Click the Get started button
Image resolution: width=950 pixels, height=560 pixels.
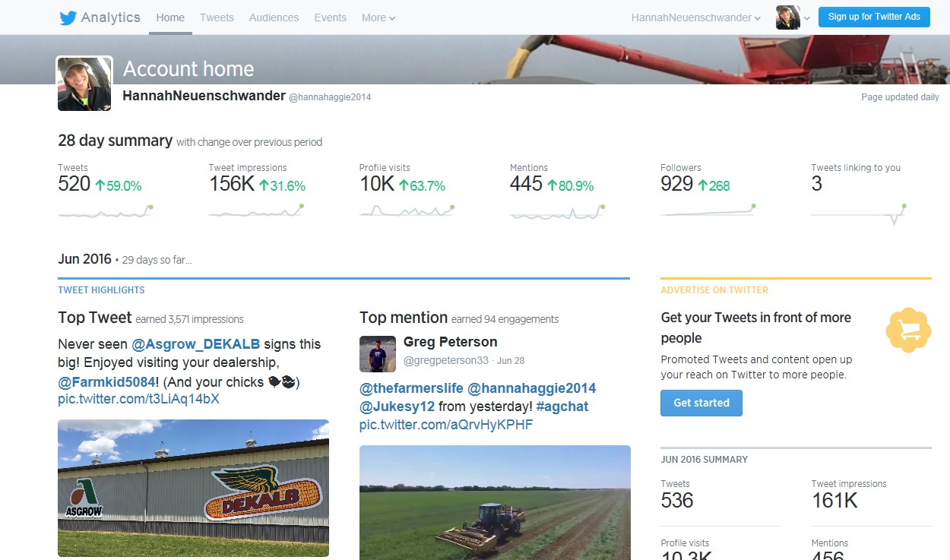point(701,403)
